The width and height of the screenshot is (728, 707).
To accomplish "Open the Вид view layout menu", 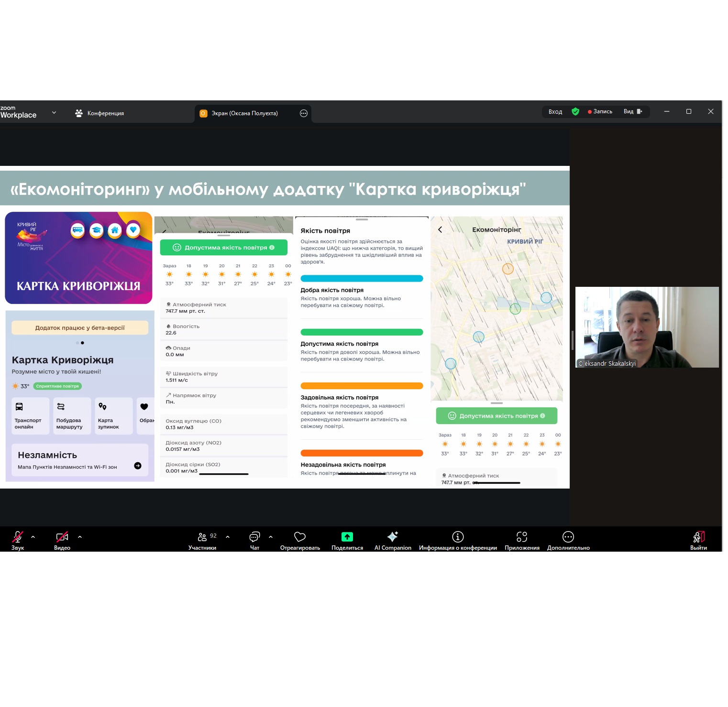I will (x=632, y=112).
